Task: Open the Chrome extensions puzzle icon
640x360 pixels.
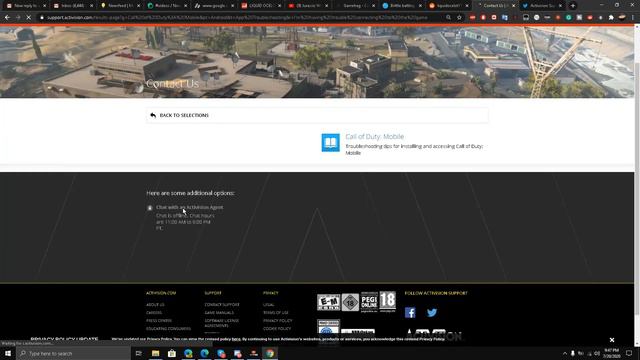Action: click(x=611, y=18)
